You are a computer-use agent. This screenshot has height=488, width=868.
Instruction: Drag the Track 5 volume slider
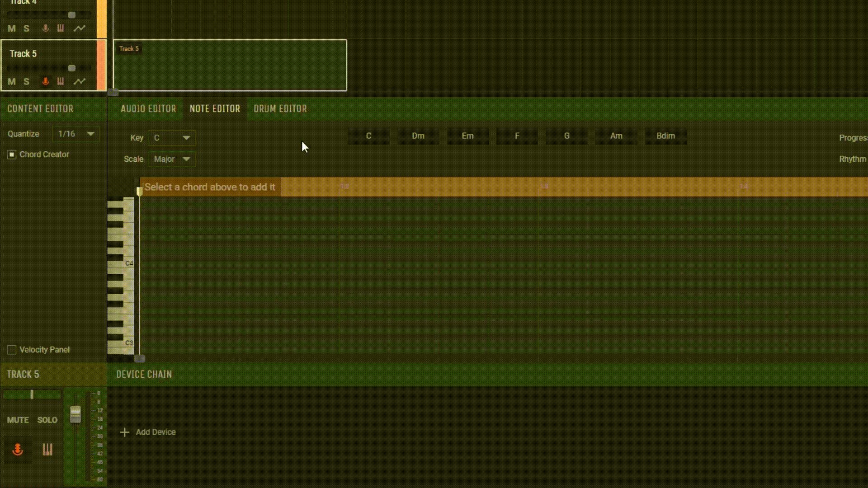(72, 67)
